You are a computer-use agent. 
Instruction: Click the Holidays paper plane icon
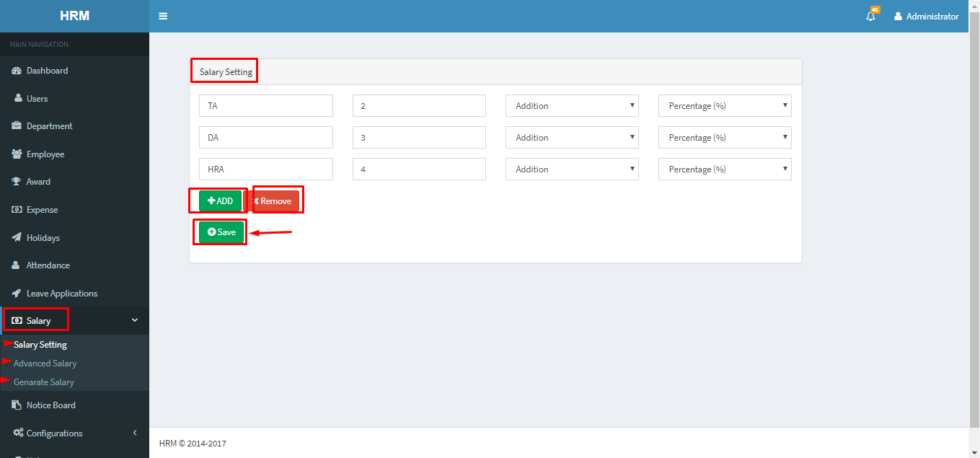(x=17, y=237)
